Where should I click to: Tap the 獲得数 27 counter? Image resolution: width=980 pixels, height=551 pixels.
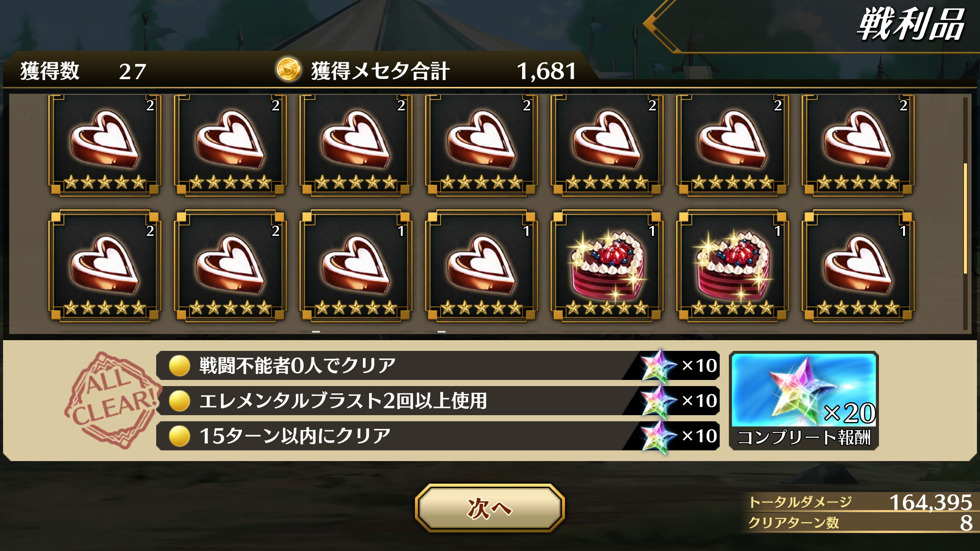pyautogui.click(x=83, y=71)
